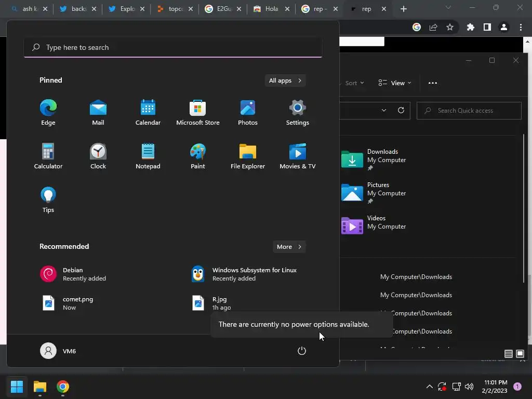Open File Explorer on the taskbar

tap(39, 387)
